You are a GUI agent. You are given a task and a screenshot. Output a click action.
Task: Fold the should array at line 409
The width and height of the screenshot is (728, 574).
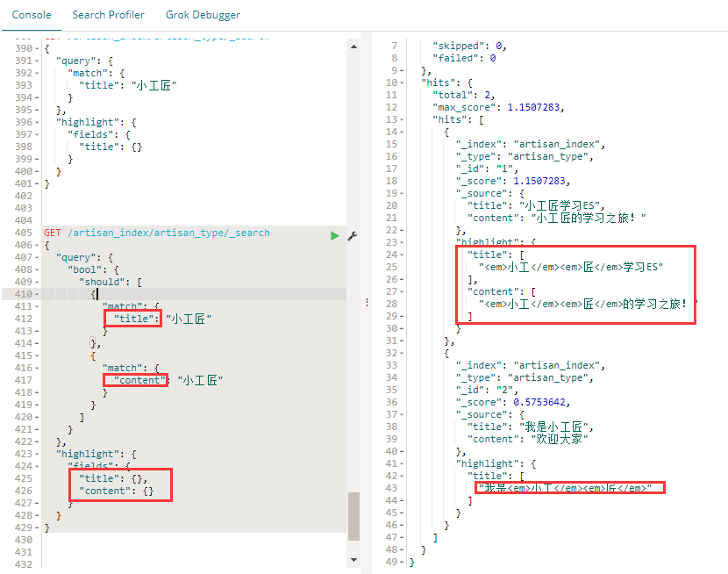(x=37, y=282)
